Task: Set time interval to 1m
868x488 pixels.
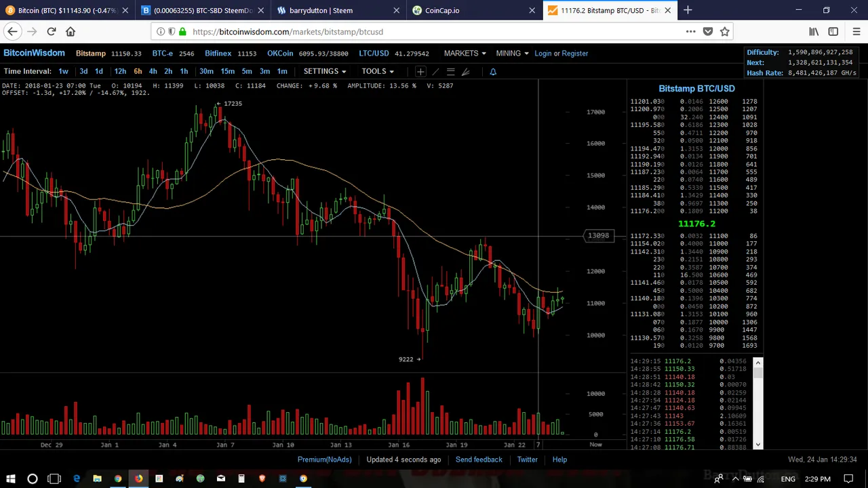Action: 282,71
